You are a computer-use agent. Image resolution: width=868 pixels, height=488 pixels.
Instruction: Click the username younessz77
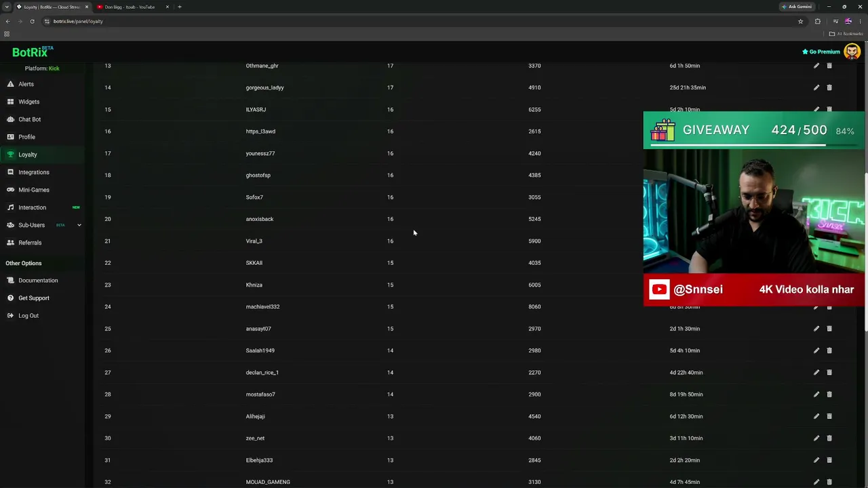[260, 153]
